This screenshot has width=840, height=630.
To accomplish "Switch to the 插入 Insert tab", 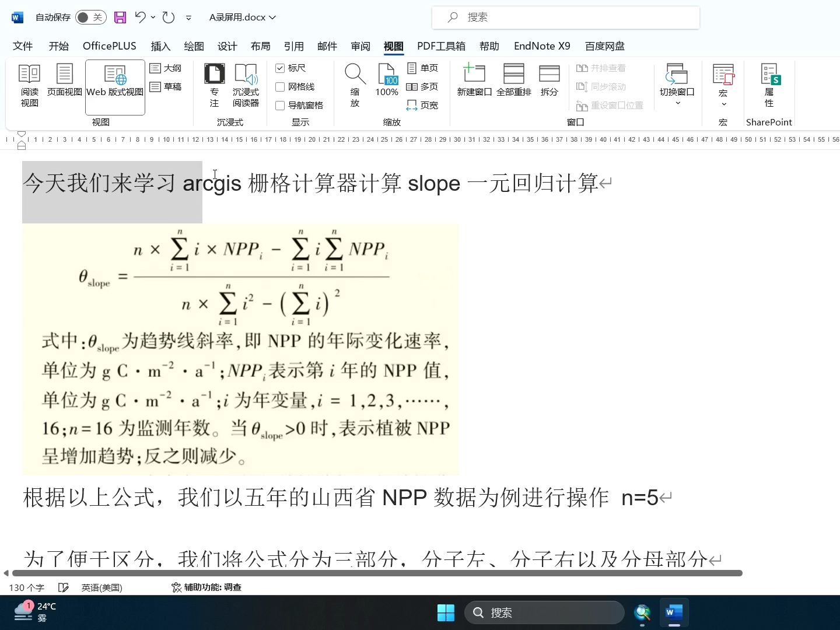I will pyautogui.click(x=160, y=46).
